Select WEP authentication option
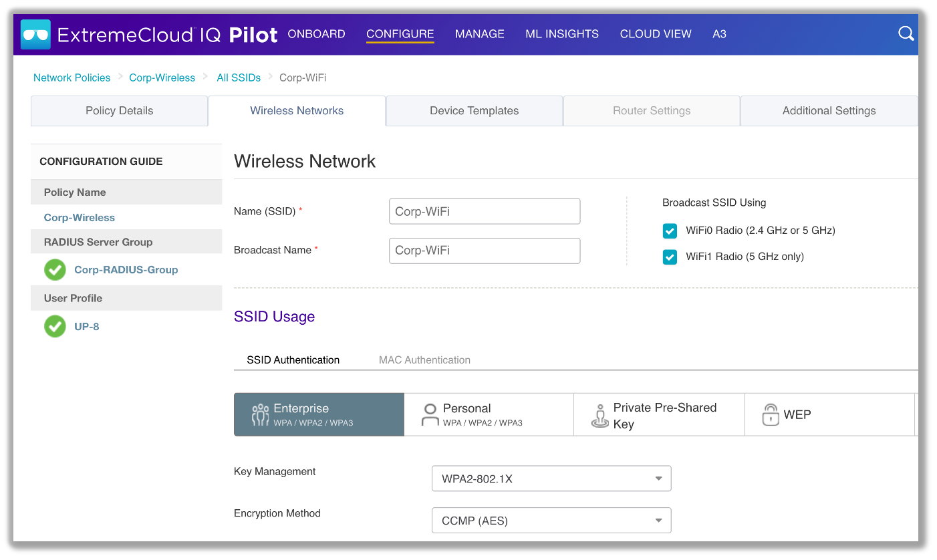Screen dimensions: 937x560 (x=830, y=414)
